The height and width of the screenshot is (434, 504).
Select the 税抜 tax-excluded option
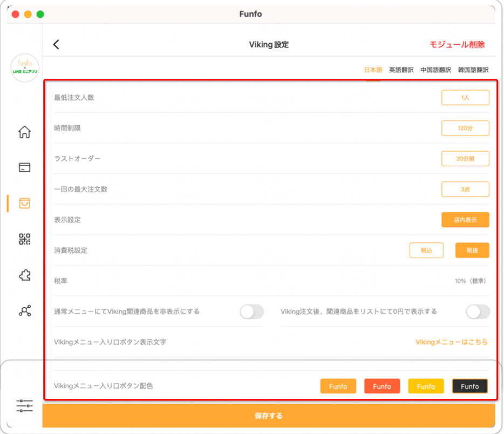pyautogui.click(x=472, y=250)
